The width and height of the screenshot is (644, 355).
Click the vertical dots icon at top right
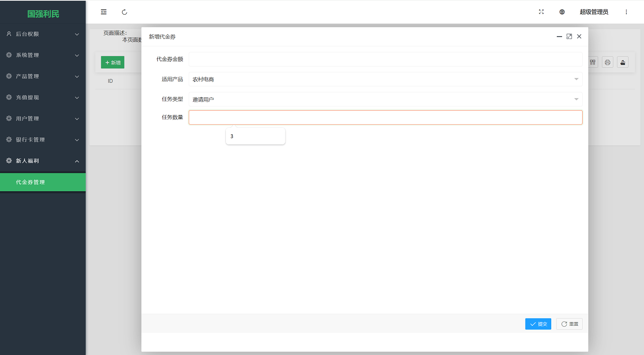coord(626,12)
